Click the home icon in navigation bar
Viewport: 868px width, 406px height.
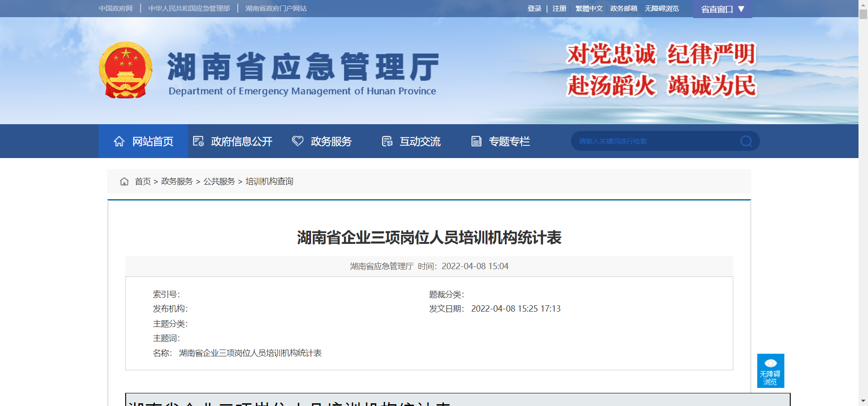coord(119,141)
